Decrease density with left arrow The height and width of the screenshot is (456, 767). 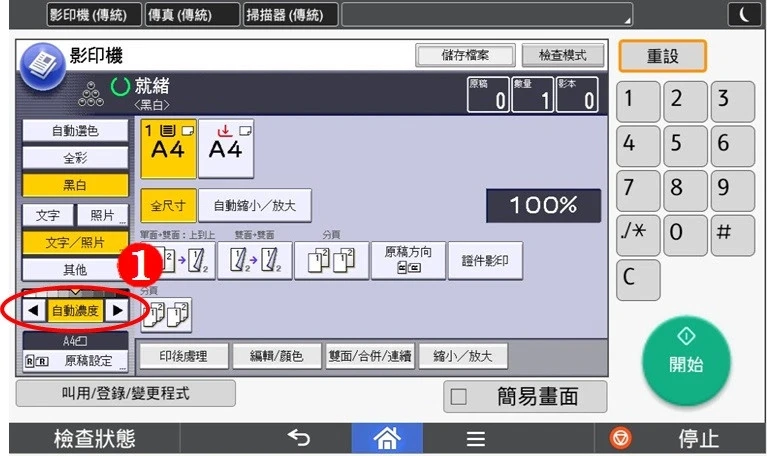click(34, 310)
